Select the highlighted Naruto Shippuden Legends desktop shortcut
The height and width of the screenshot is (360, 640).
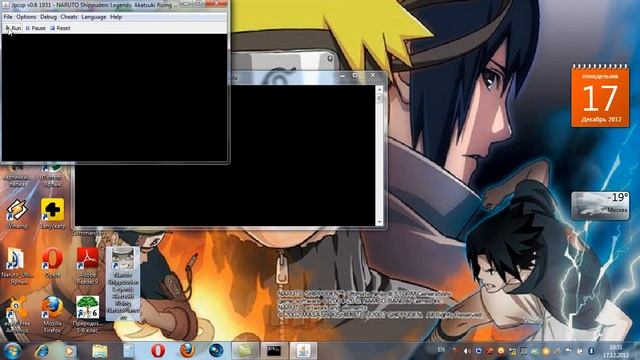tap(123, 284)
